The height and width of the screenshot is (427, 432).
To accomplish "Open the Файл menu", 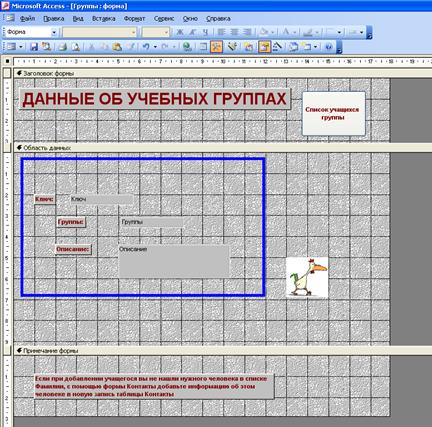I will point(27,19).
